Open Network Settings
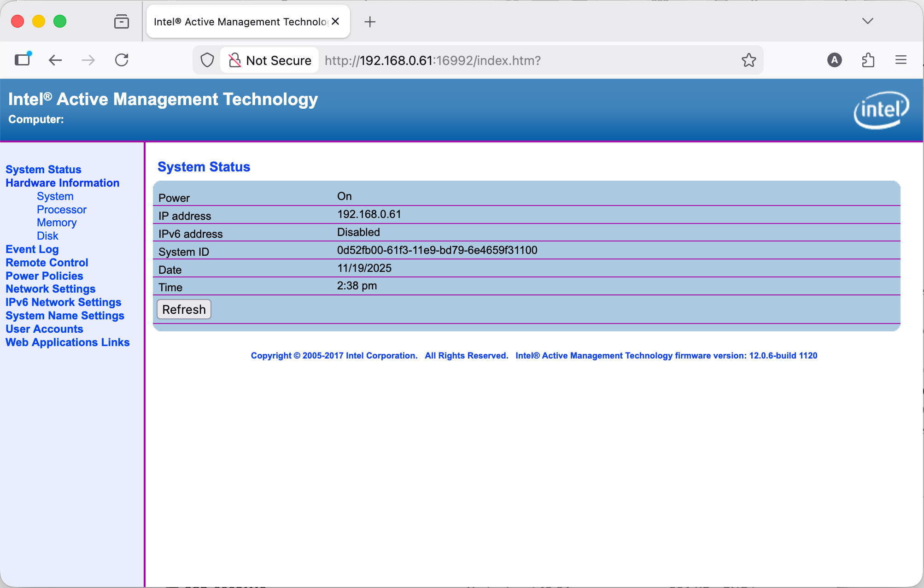 point(51,289)
